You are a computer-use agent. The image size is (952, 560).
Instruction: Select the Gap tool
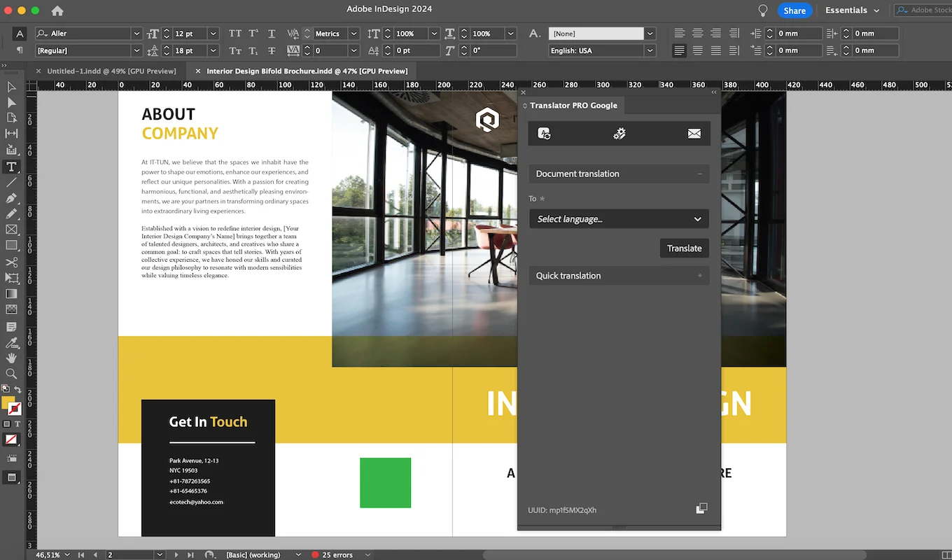pos(11,134)
